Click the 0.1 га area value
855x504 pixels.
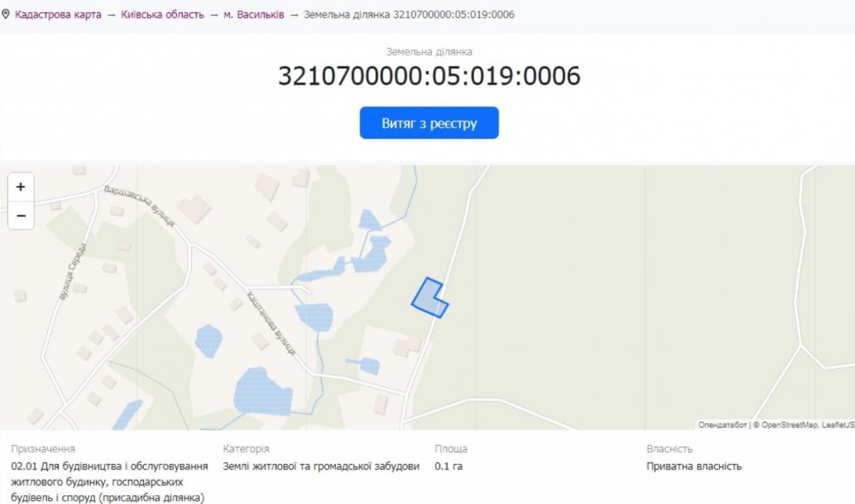[x=448, y=467]
